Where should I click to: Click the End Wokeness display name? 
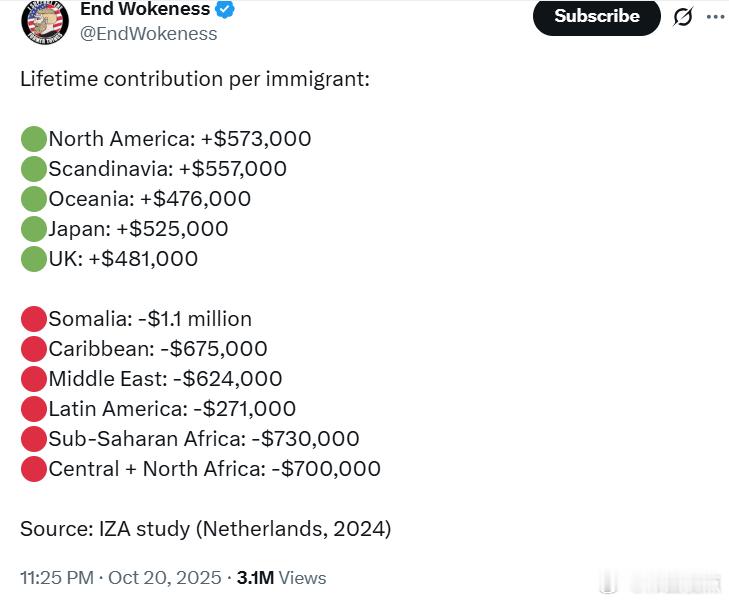144,9
